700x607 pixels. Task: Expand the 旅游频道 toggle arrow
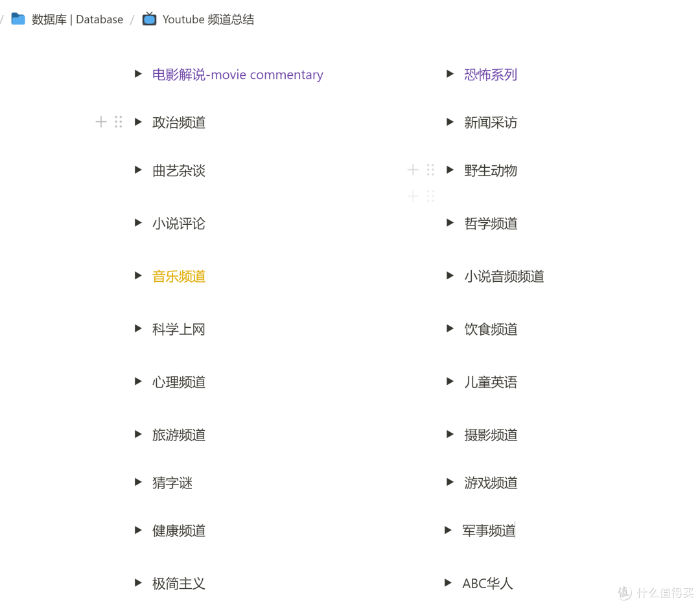[139, 434]
